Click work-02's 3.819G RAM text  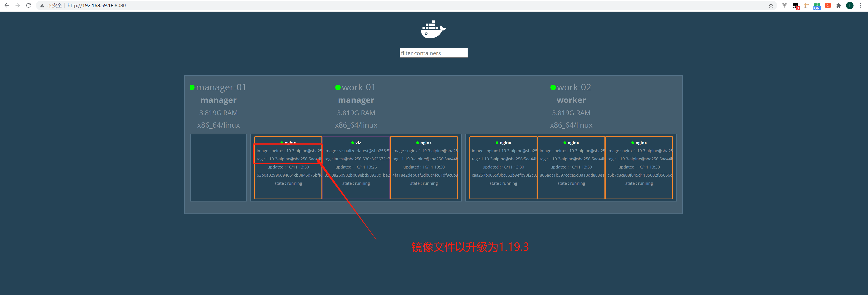pos(571,113)
